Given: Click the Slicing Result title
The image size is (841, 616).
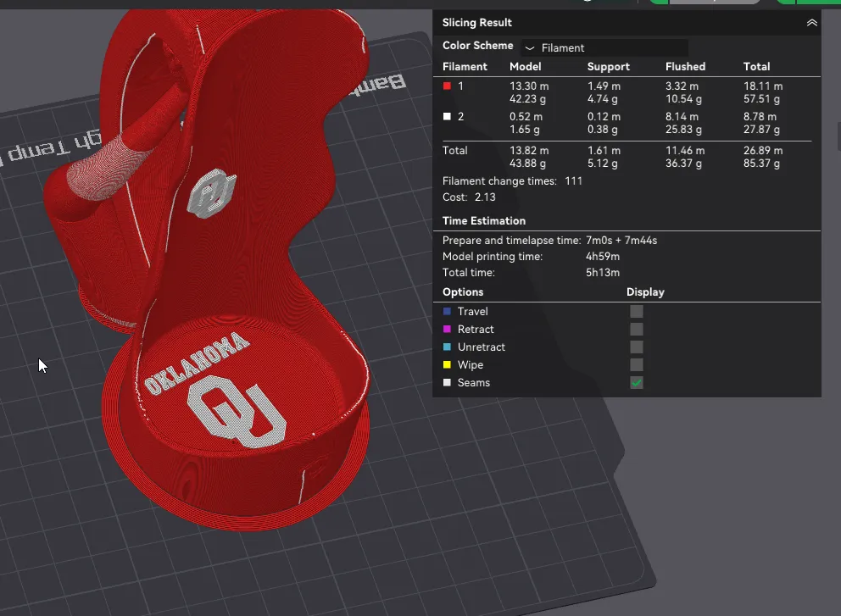Looking at the screenshot, I should [476, 23].
